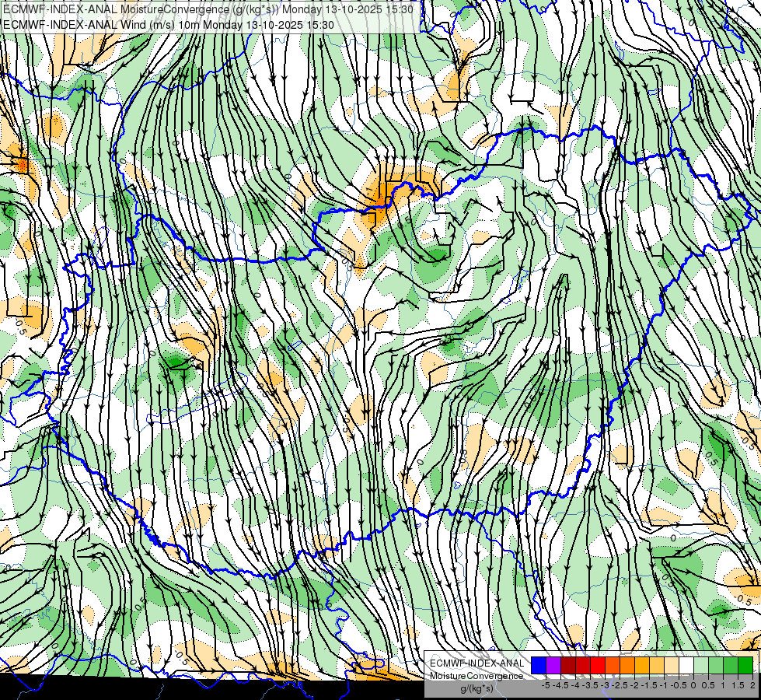Click the -1 tick label on legend scale
Viewport: 761px width, 700px height.
coord(664,685)
